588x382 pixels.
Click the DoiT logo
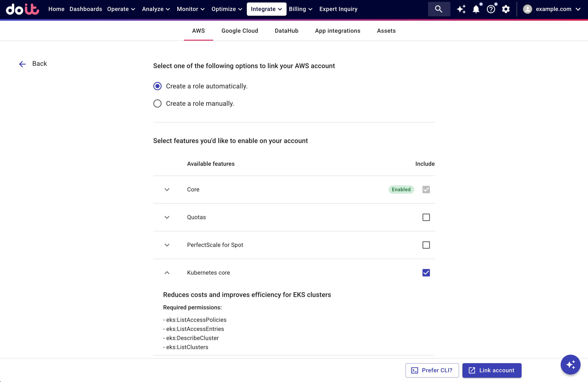23,9
